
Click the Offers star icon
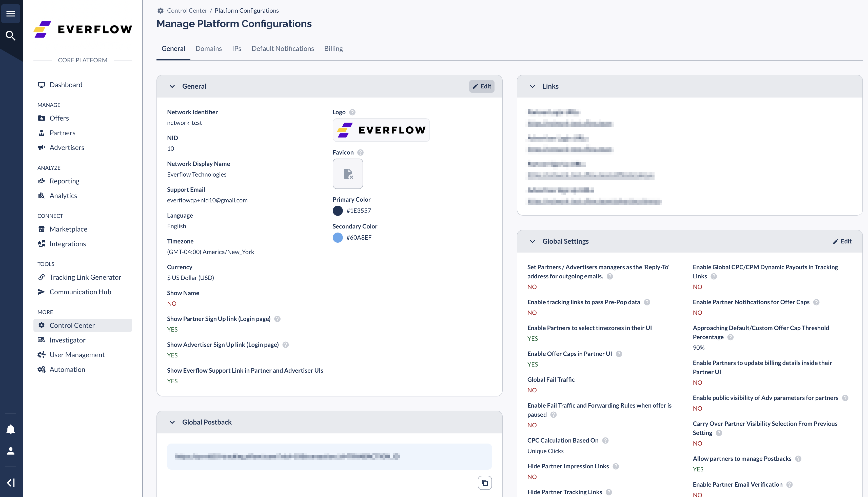point(41,118)
